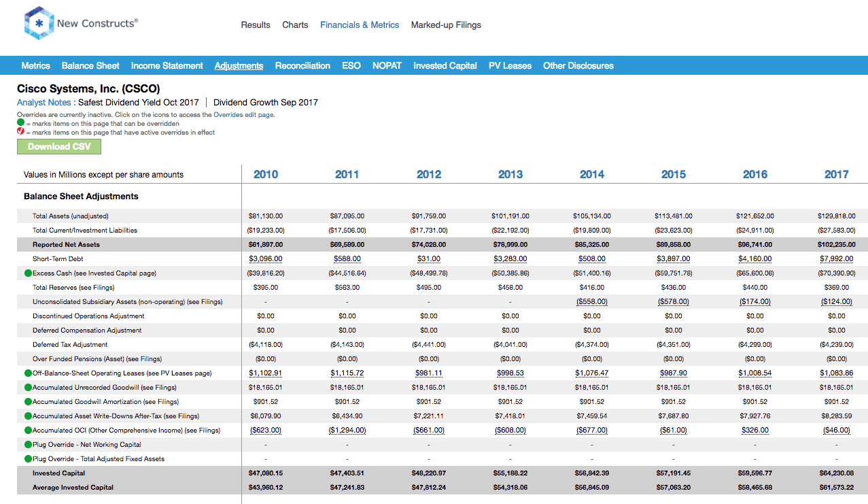Click the 2017 year column header
Image resolution: width=868 pixels, height=504 pixels.
tap(837, 175)
